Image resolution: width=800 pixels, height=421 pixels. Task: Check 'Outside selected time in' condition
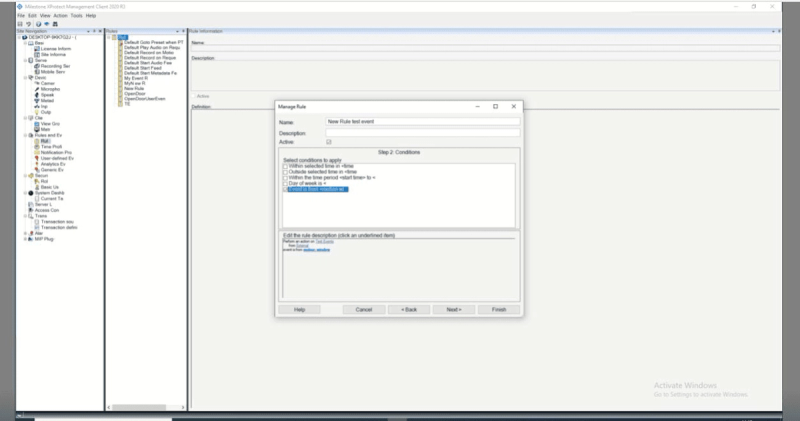(285, 172)
